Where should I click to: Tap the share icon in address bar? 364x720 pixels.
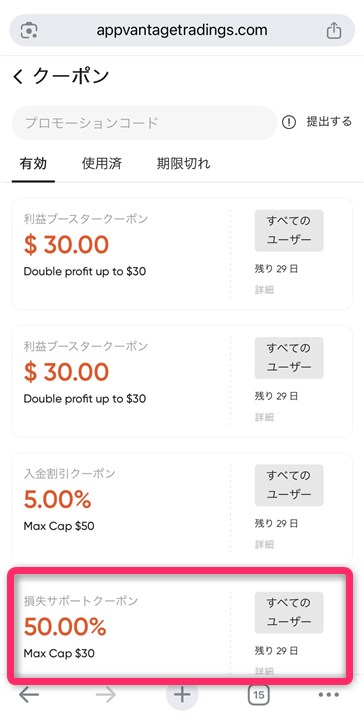coord(334,31)
